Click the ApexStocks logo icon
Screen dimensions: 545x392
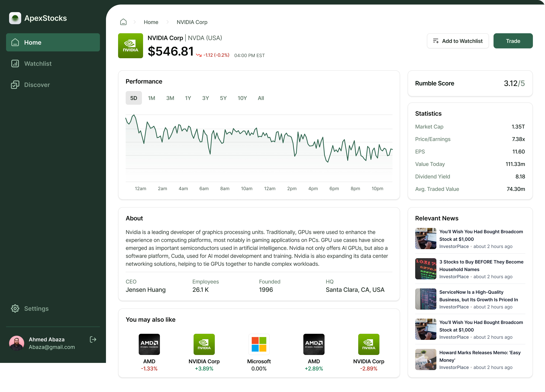(x=15, y=18)
